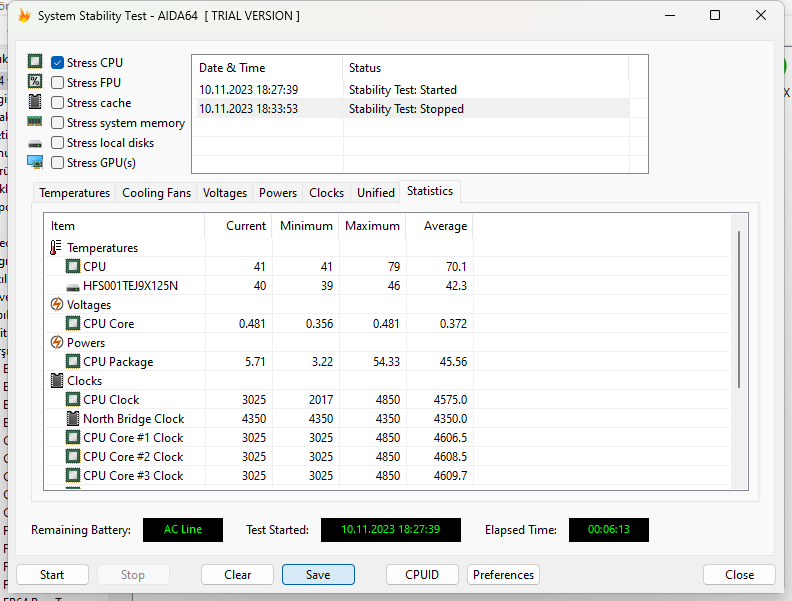This screenshot has width=792, height=601.
Task: Click the Current column header
Action: (238, 226)
